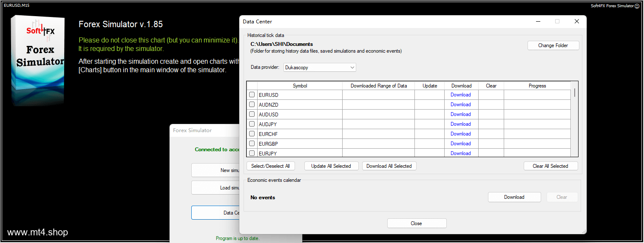The width and height of the screenshot is (644, 243).
Task: Download tick data for EURJPY
Action: point(461,153)
